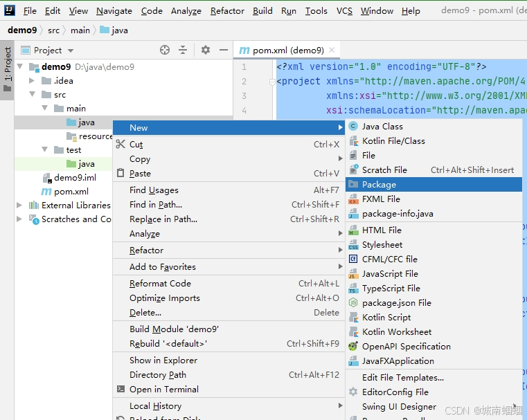This screenshot has height=420, width=527.
Task: Click the package.json File icon
Action: click(x=353, y=303)
